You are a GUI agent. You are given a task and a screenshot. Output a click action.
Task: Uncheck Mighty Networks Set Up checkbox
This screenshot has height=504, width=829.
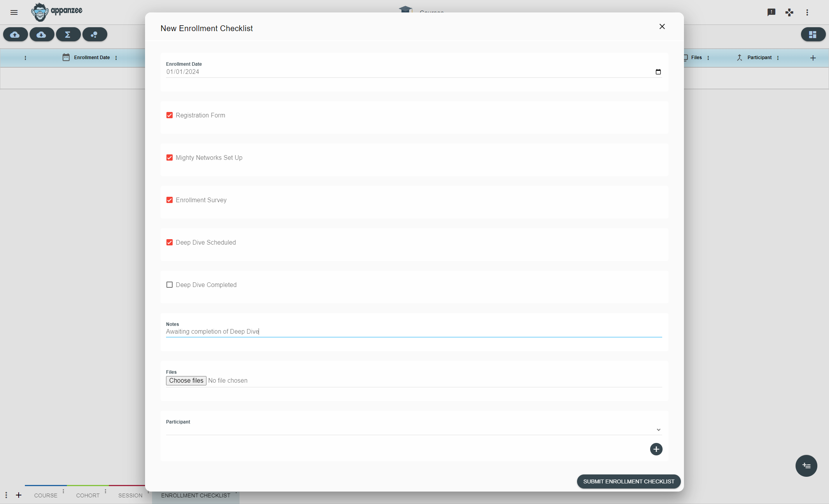coord(170,157)
